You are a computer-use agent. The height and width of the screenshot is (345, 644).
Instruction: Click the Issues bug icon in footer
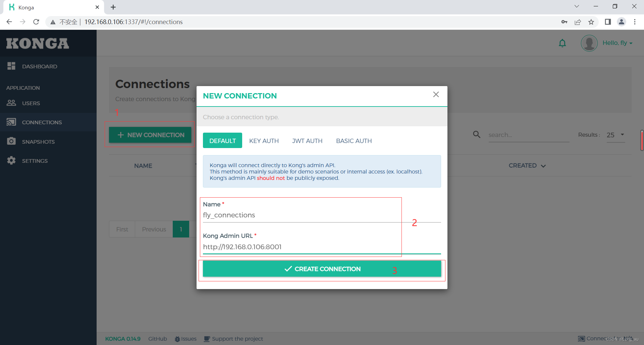click(177, 339)
